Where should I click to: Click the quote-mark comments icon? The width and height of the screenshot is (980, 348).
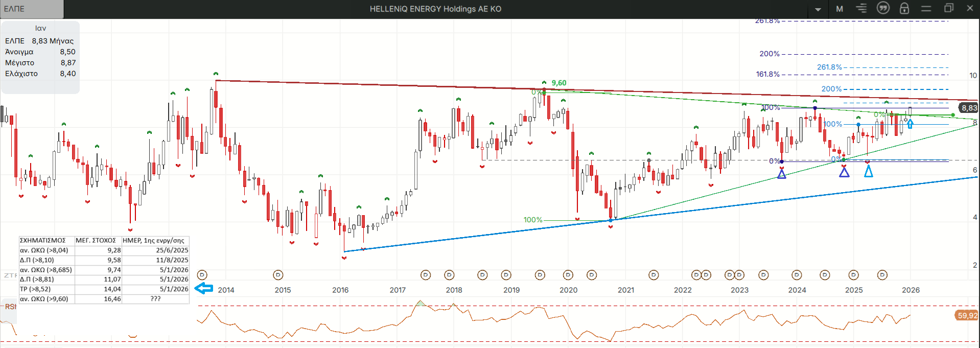[x=883, y=8]
